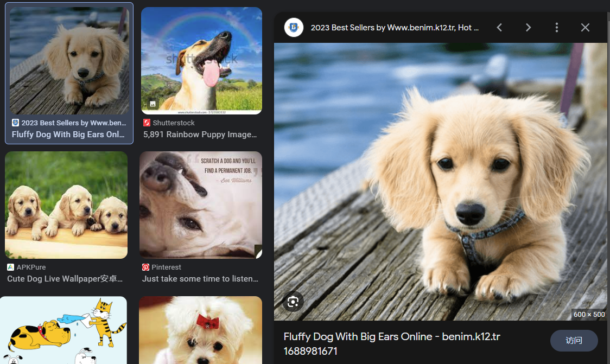
Task: Click the Shutterstock favicon icon
Action: pos(147,123)
